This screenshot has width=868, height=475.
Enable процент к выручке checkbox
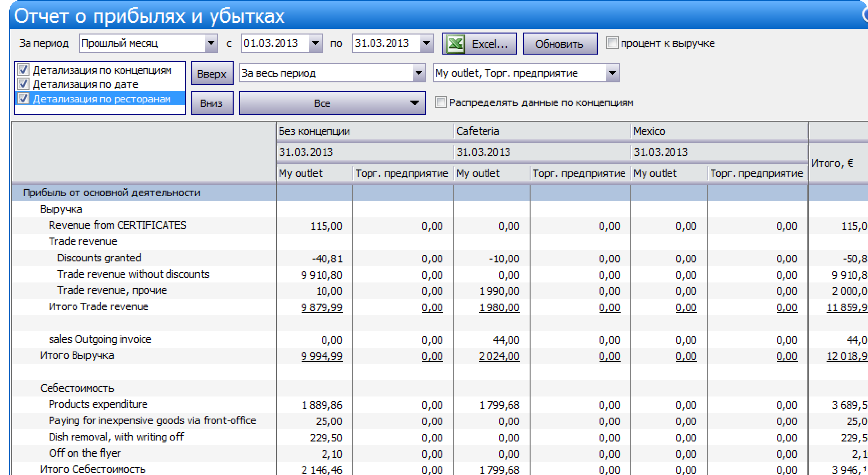tap(612, 43)
